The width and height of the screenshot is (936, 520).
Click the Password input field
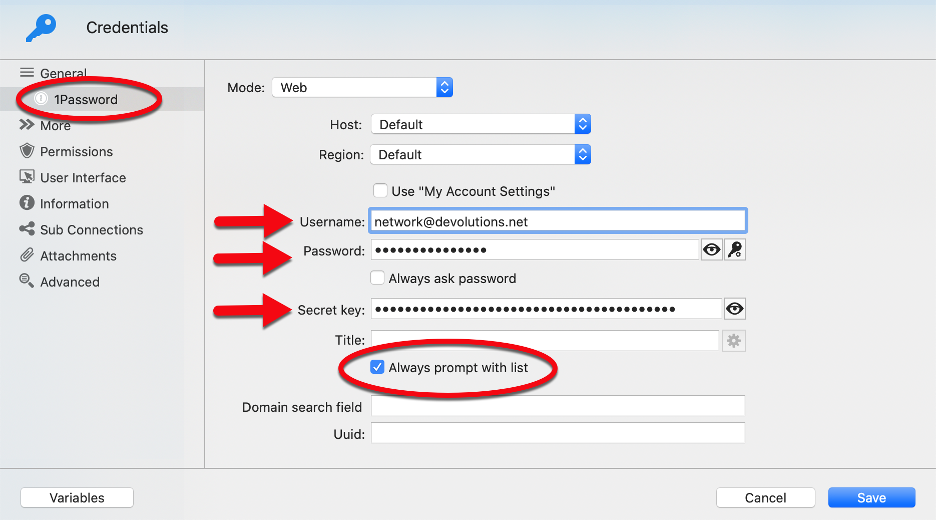[535, 250]
